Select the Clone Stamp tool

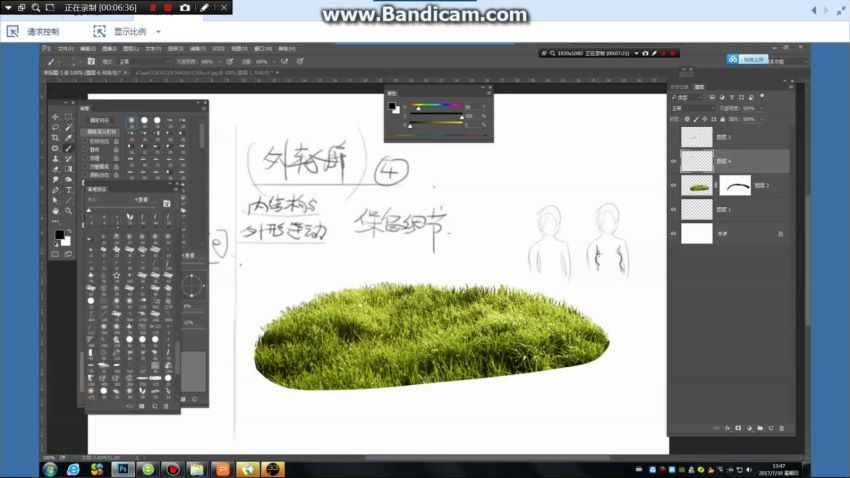click(x=55, y=158)
